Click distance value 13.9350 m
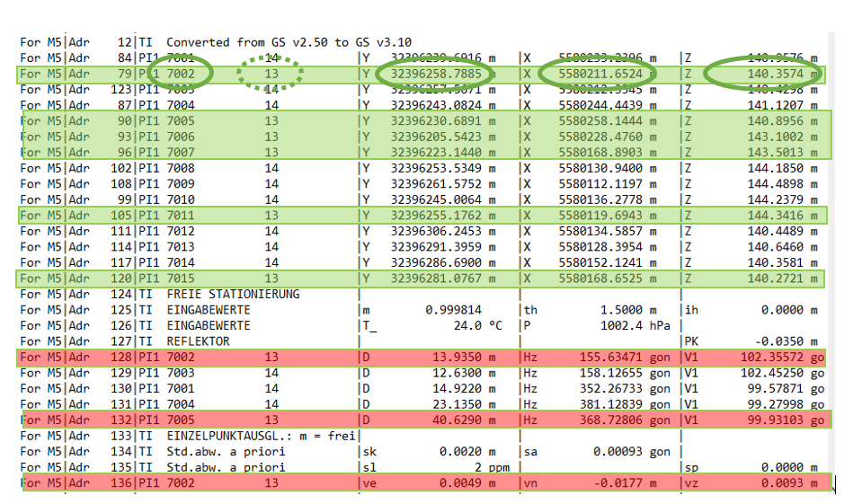This screenshot has width=862, height=504. click(x=464, y=358)
